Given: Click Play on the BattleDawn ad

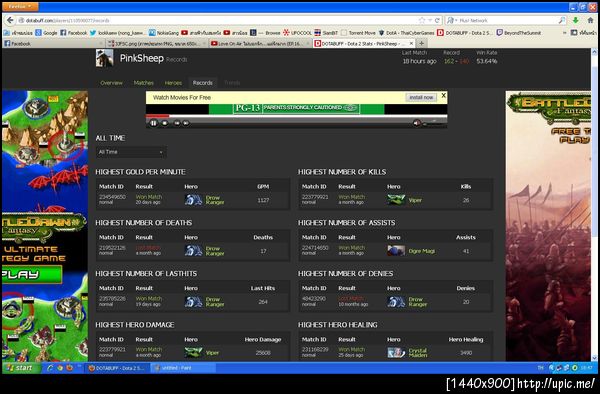Looking at the screenshot, I should click(31, 274).
